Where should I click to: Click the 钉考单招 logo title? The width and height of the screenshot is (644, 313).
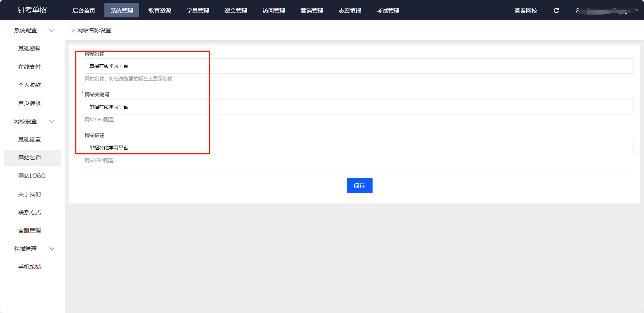tap(32, 10)
